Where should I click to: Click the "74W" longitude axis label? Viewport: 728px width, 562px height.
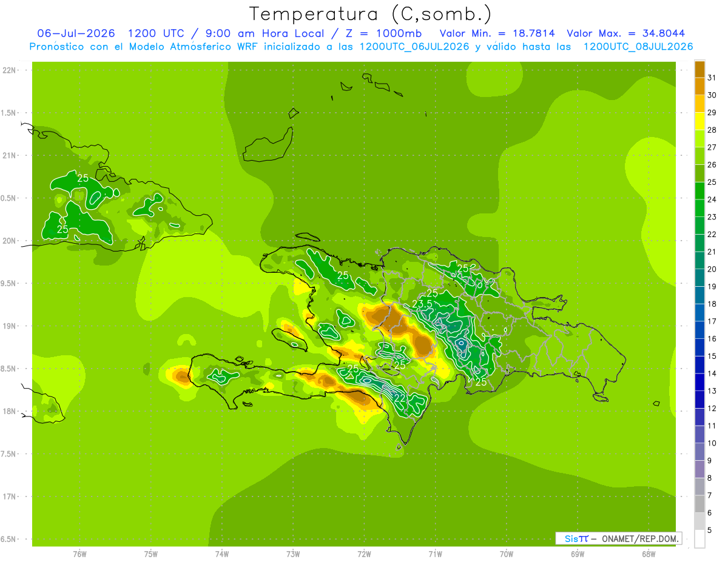coord(222,554)
